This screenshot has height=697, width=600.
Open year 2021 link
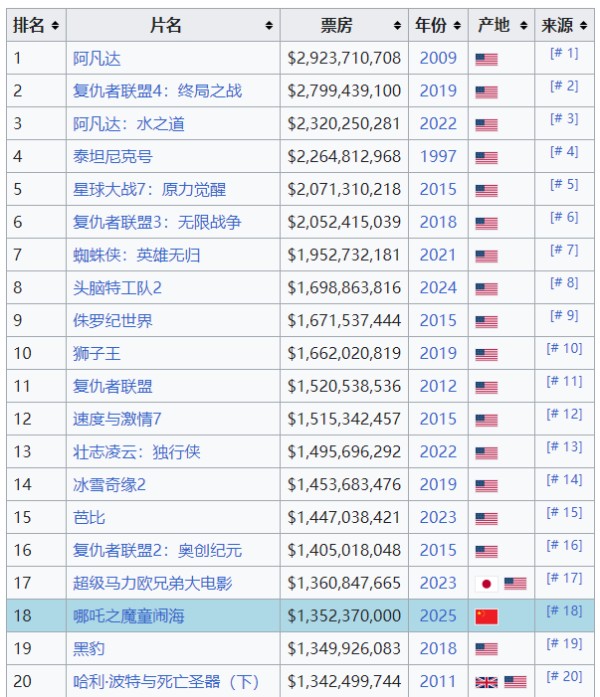[438, 255]
